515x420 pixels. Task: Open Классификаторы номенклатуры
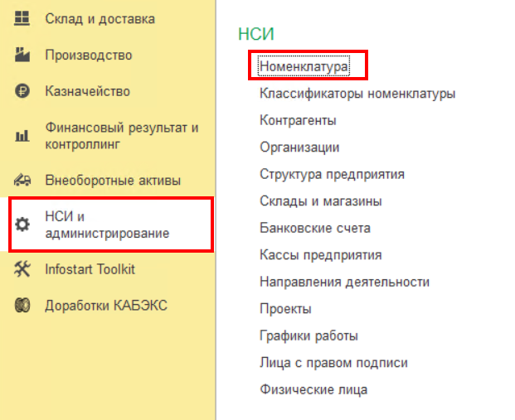tap(357, 94)
